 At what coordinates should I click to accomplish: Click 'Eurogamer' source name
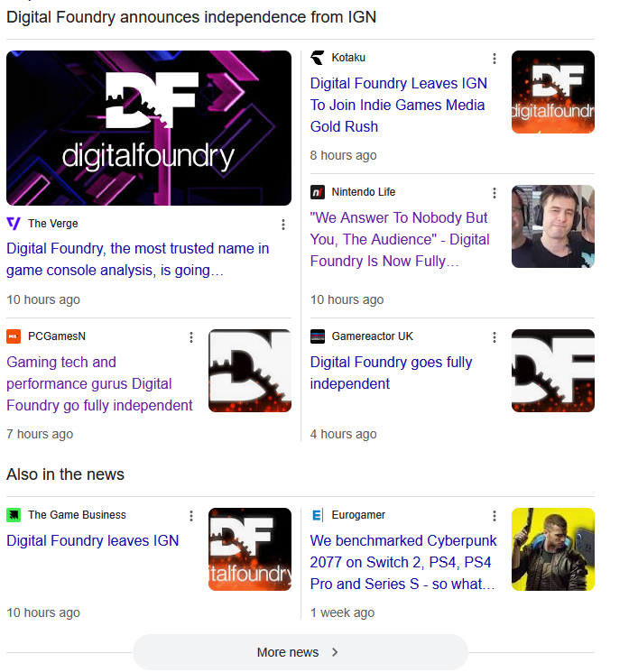click(x=358, y=515)
